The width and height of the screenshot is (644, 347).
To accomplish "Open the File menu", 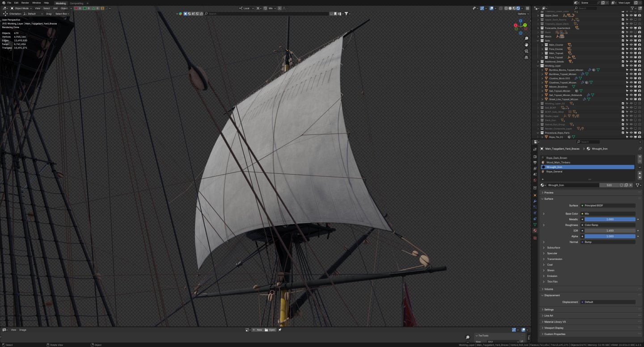I will [9, 3].
